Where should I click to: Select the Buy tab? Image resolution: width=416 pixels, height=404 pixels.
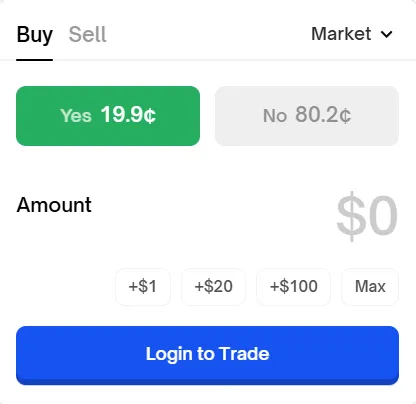35,34
